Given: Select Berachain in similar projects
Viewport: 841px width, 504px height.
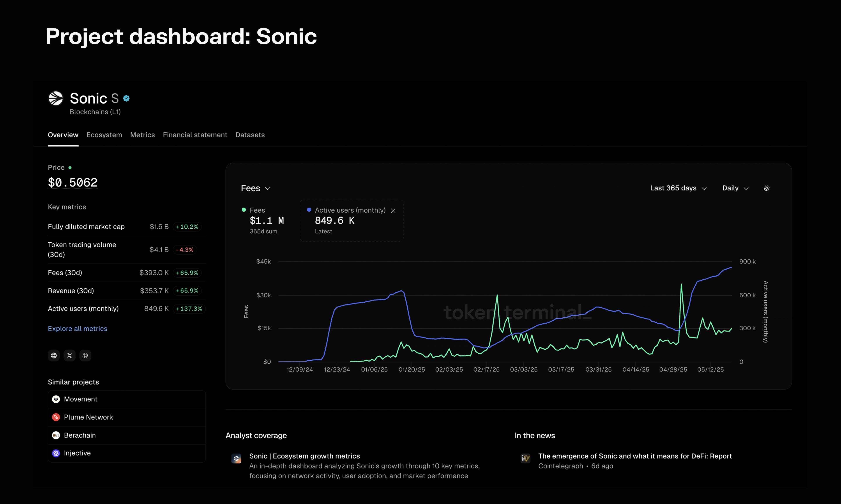Looking at the screenshot, I should click(x=80, y=435).
